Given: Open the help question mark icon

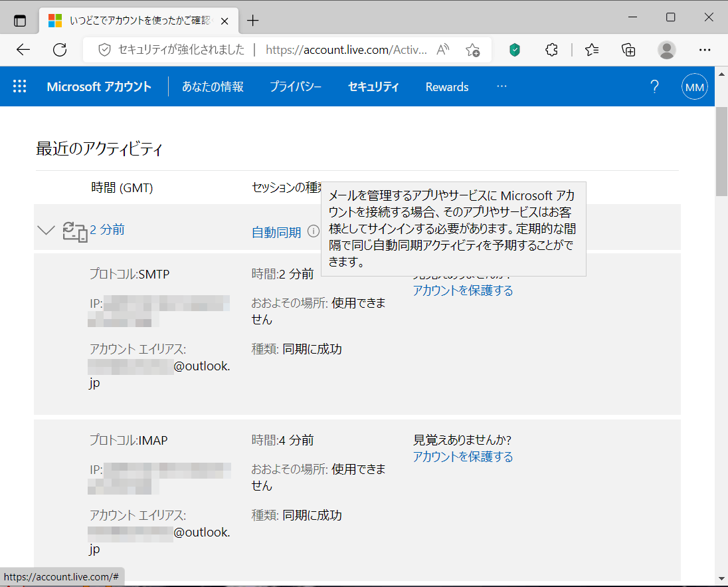Looking at the screenshot, I should (x=655, y=87).
